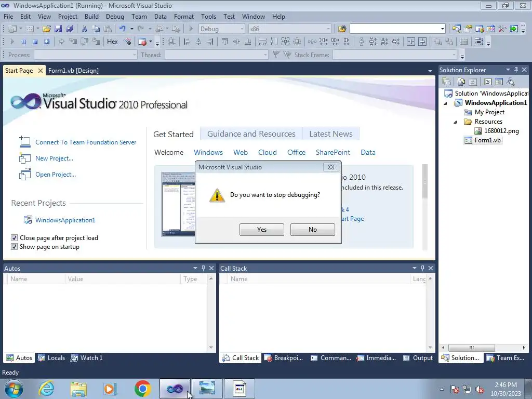Click the Refresh icon in Solution Explorer
Screen dimensions: 532x399
[x=473, y=82]
